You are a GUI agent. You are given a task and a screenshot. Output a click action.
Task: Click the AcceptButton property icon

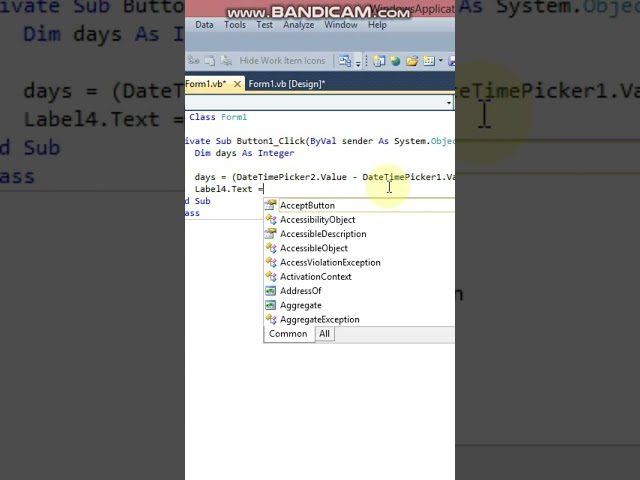click(x=271, y=205)
